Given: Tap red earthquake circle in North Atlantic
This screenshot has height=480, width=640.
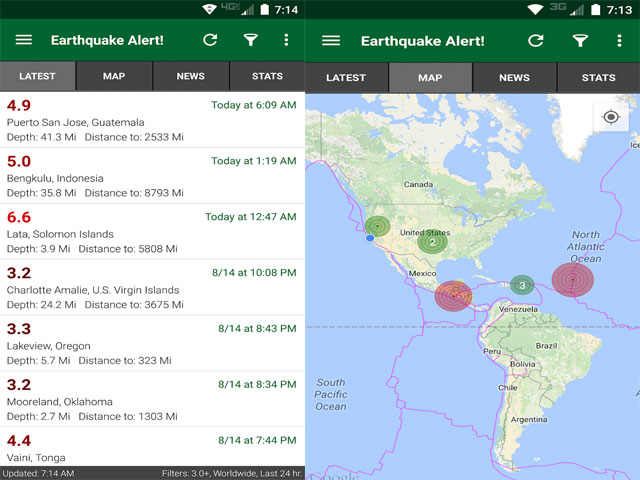Looking at the screenshot, I should (572, 279).
